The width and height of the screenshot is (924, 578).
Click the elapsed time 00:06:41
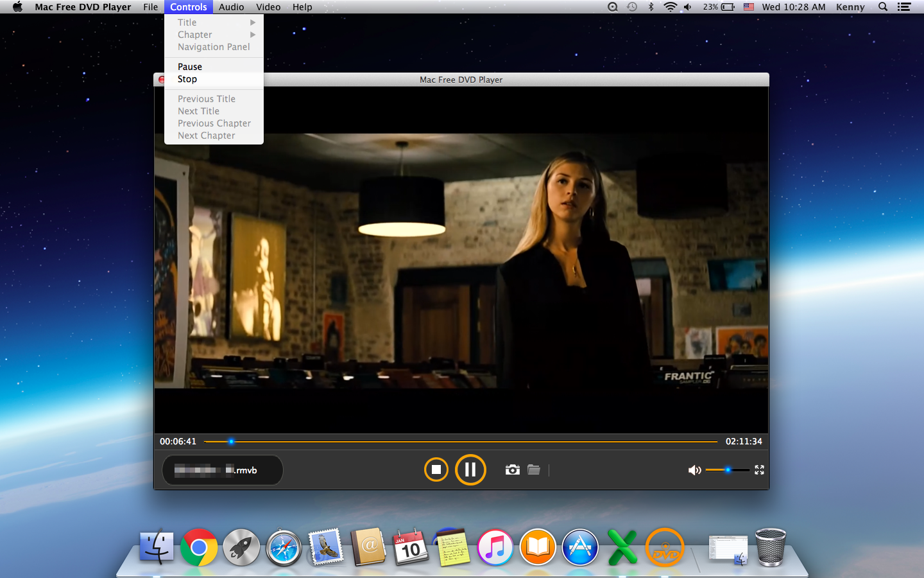click(x=178, y=441)
